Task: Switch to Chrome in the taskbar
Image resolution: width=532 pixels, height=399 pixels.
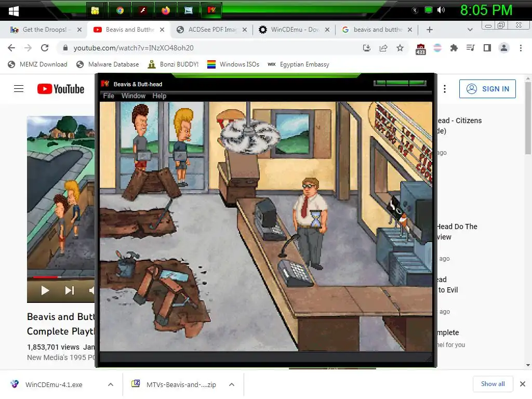Action: pyautogui.click(x=120, y=10)
